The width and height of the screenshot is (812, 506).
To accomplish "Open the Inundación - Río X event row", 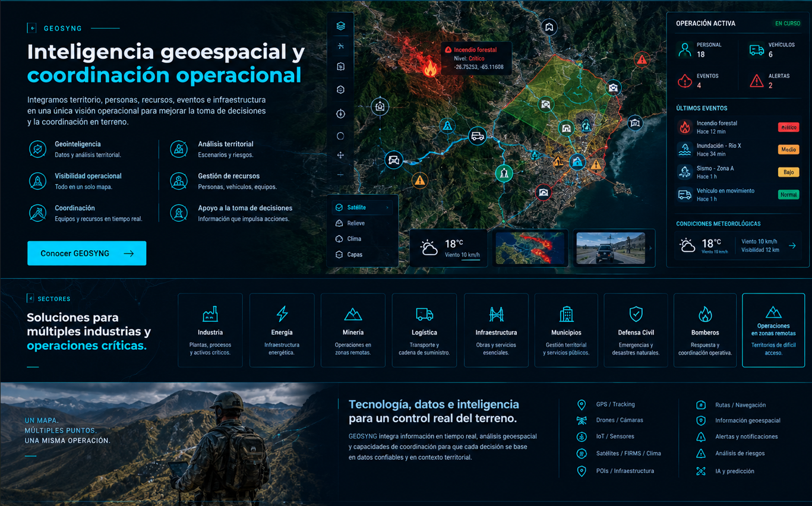I will (x=738, y=150).
